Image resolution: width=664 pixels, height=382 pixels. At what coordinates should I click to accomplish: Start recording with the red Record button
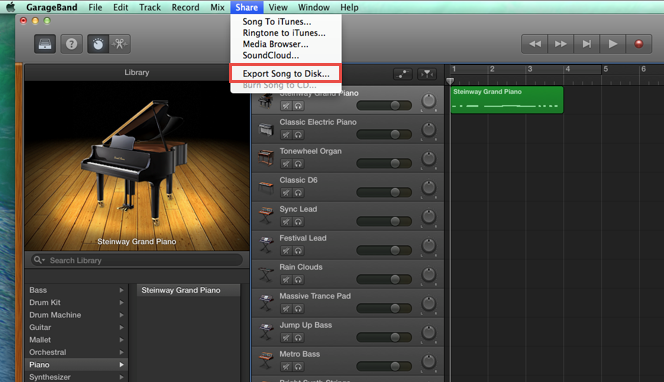click(x=639, y=44)
